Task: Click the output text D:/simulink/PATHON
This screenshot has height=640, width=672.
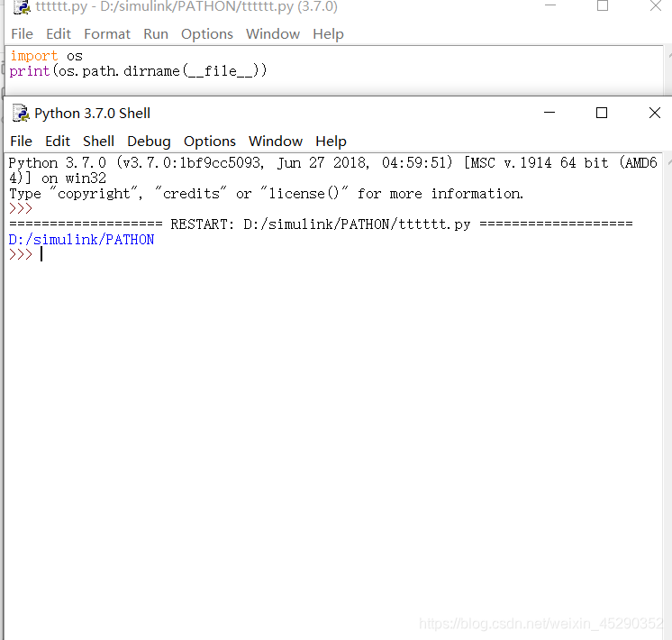Action: pyautogui.click(x=81, y=240)
